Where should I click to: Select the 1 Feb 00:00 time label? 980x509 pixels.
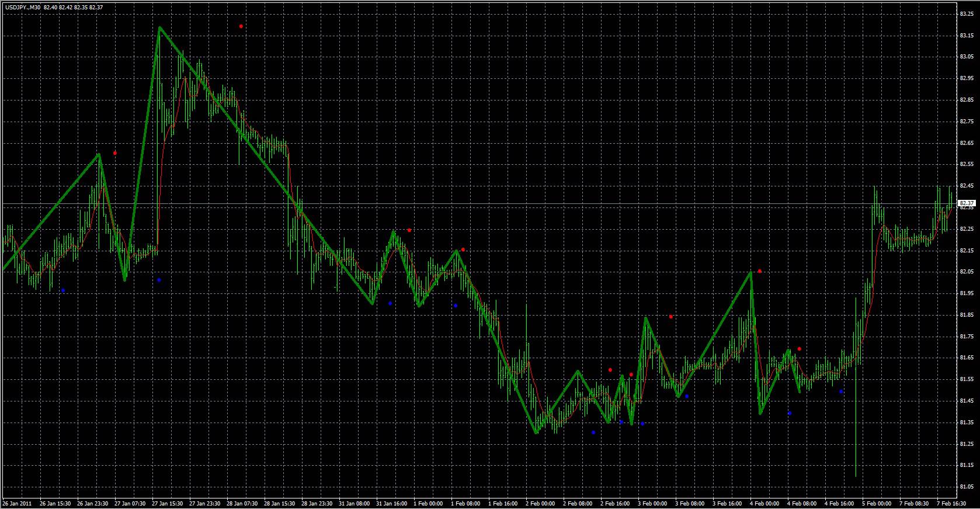click(x=429, y=503)
